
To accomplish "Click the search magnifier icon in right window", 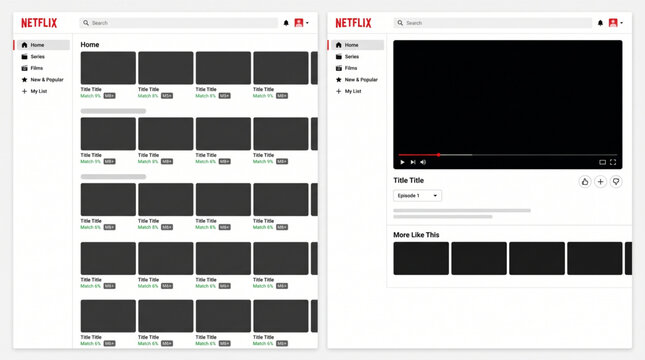I will 400,23.
